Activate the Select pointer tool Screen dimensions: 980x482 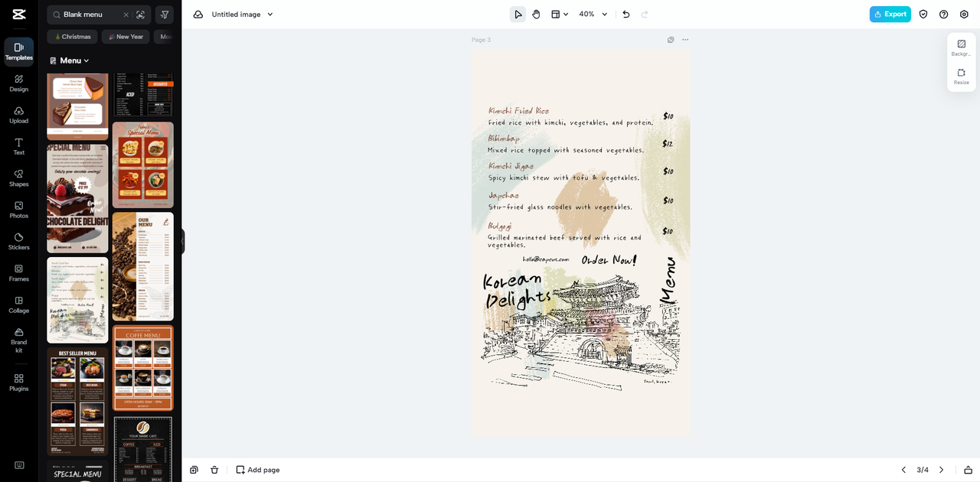pos(518,15)
